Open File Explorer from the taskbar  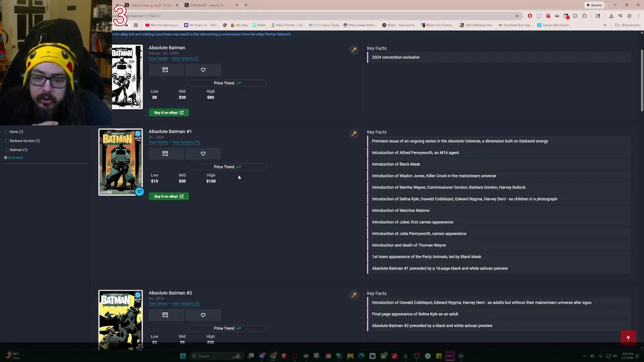350,356
